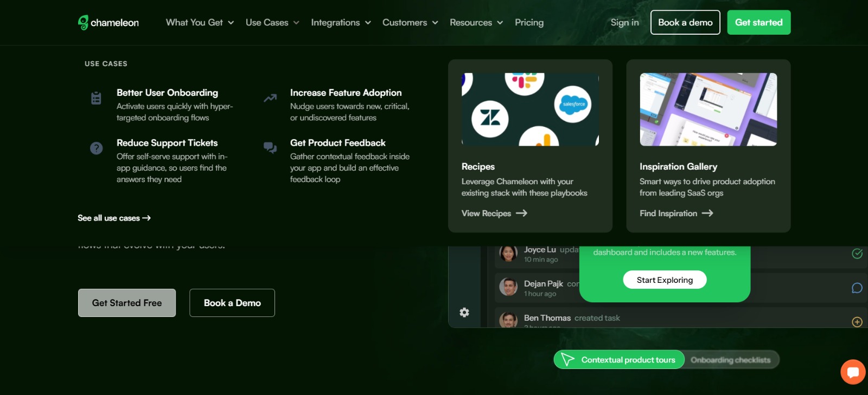Open the Inspiration Gallery thumbnail image
Viewport: 868px width, 395px height.
[708, 109]
